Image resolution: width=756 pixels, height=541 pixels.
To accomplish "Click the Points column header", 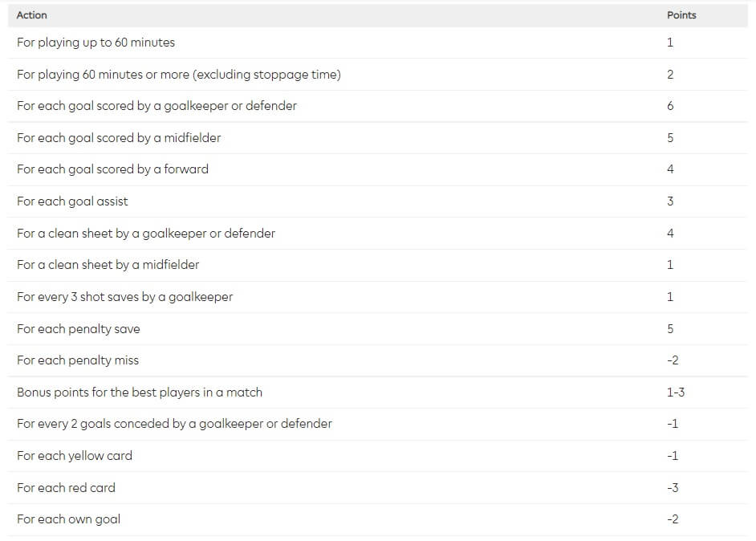I will tap(681, 15).
